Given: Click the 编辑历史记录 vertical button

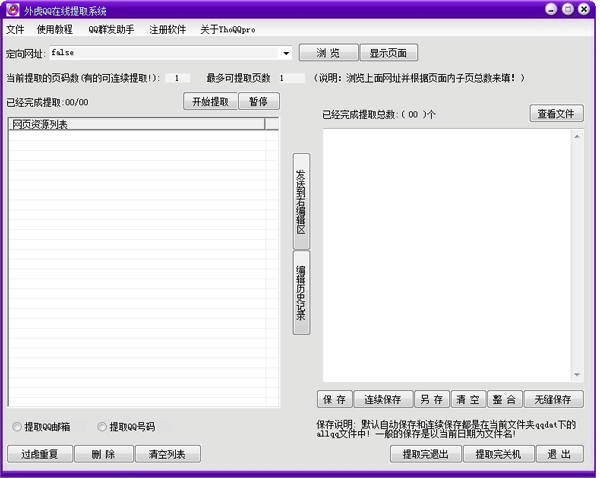Looking at the screenshot, I should coord(301,293).
